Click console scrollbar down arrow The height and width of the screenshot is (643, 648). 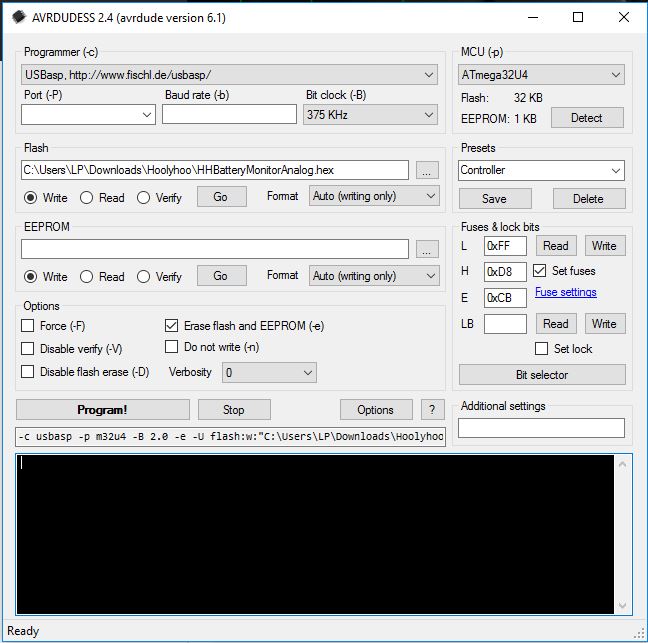(623, 606)
